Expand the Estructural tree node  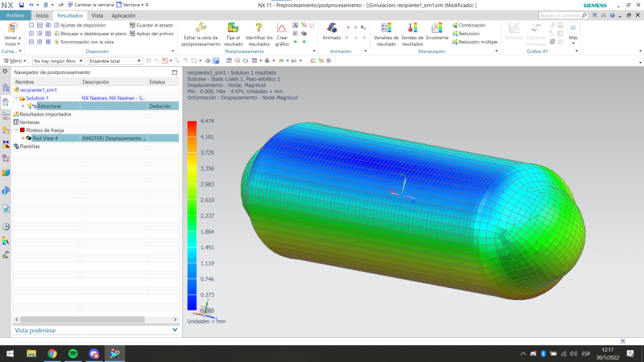tap(23, 106)
